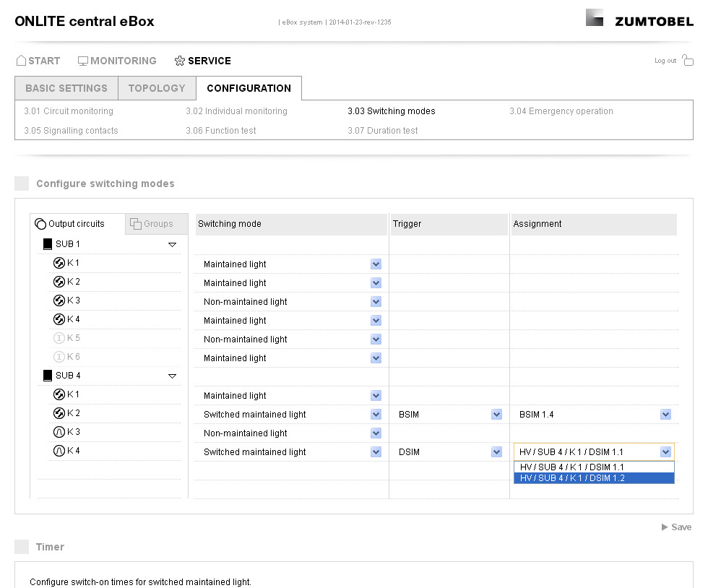The image size is (708, 588).
Task: Open 3.04 Emergency operation
Action: 561,111
